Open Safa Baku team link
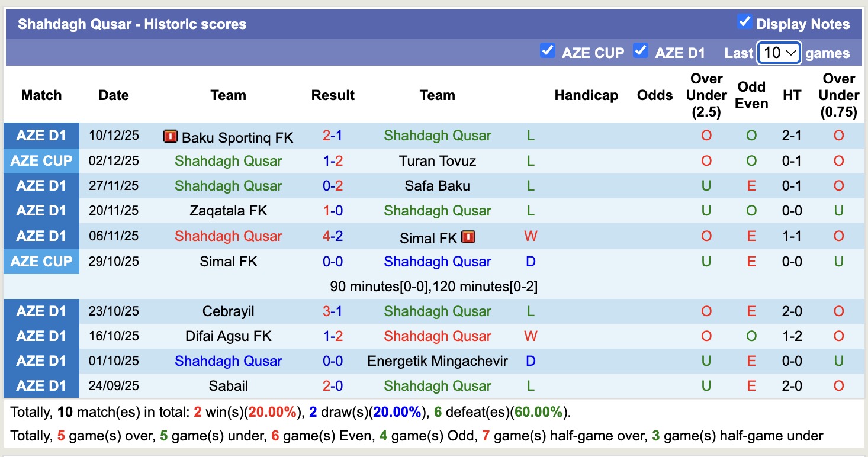 (x=437, y=186)
